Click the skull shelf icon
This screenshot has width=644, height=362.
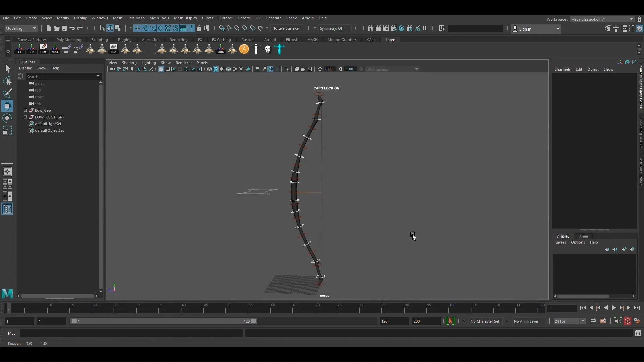268,49
